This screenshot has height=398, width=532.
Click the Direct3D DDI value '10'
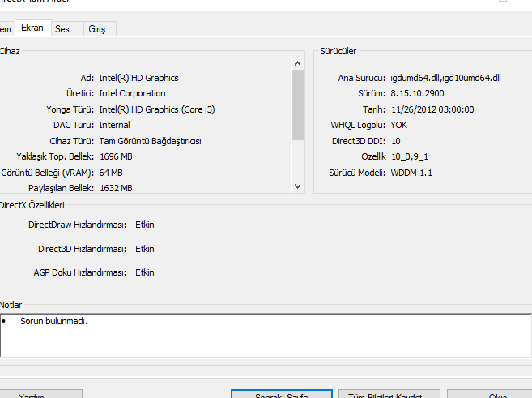[x=396, y=141]
